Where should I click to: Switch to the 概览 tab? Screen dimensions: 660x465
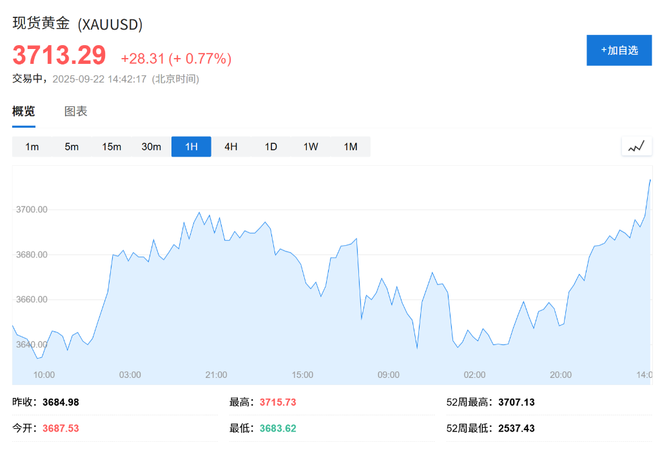pos(24,112)
